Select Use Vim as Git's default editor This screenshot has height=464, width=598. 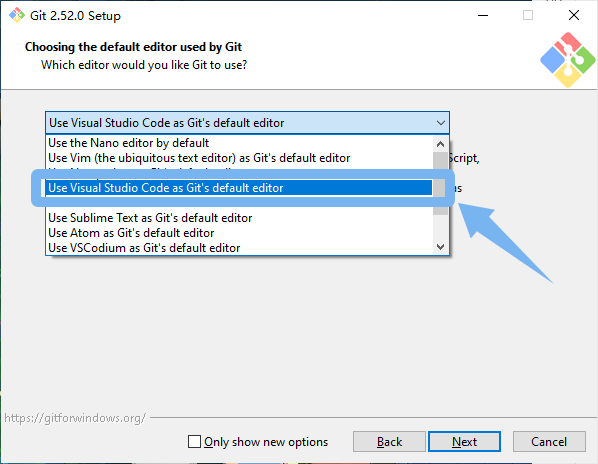pyautogui.click(x=199, y=158)
